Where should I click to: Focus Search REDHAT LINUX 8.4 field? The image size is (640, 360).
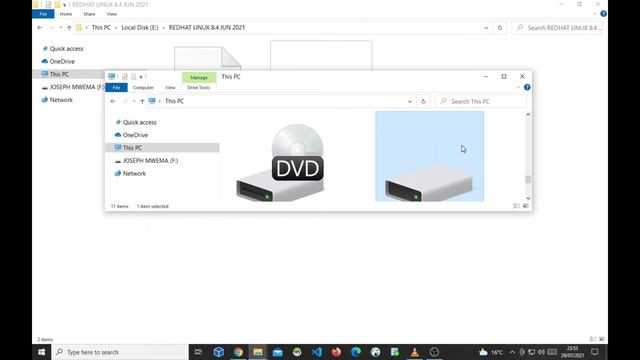click(x=557, y=28)
